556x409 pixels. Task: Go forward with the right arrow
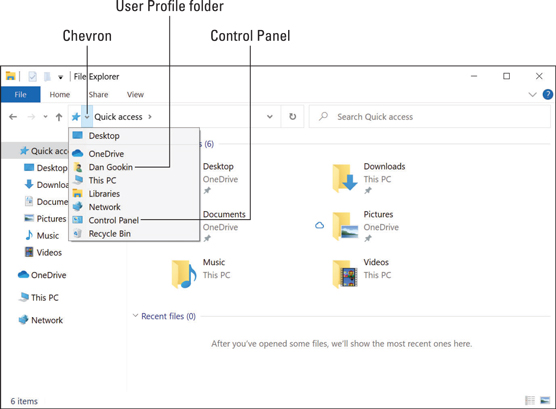31,117
